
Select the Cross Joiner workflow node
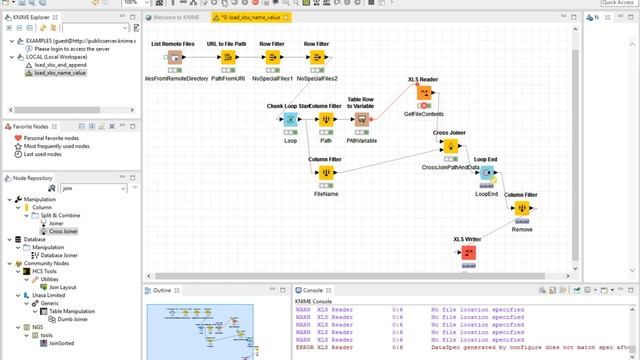(451, 146)
